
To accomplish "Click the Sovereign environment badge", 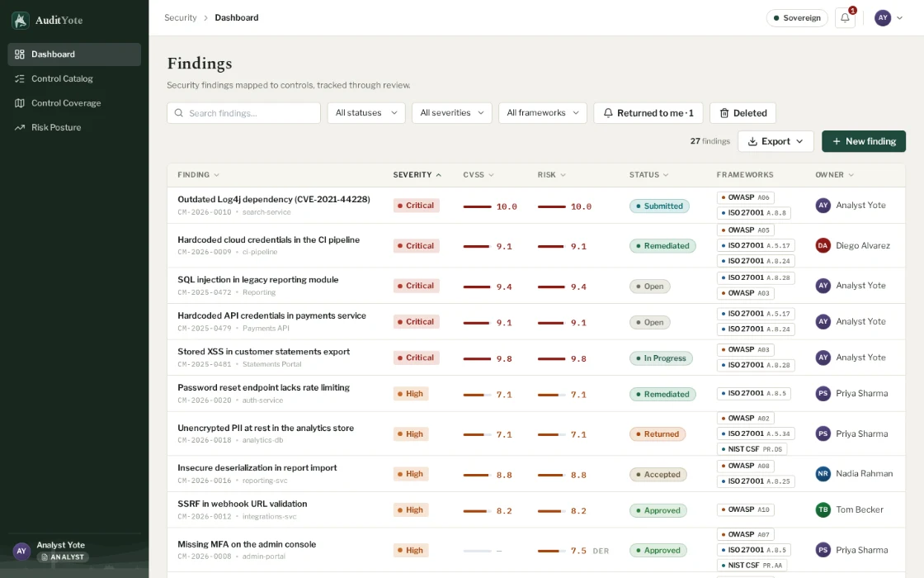I will coord(797,17).
